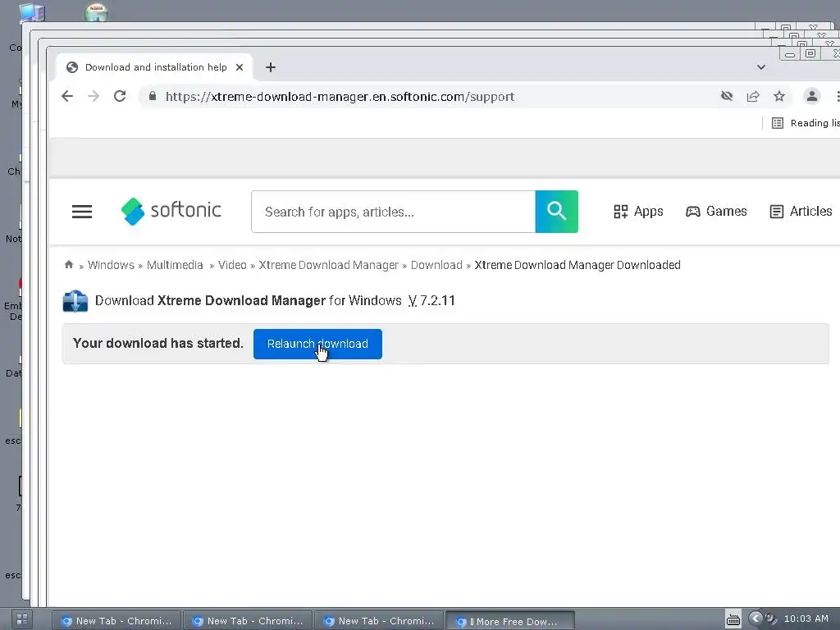Close the Download and installation help tab
Screen dimensions: 840x630
240,67
